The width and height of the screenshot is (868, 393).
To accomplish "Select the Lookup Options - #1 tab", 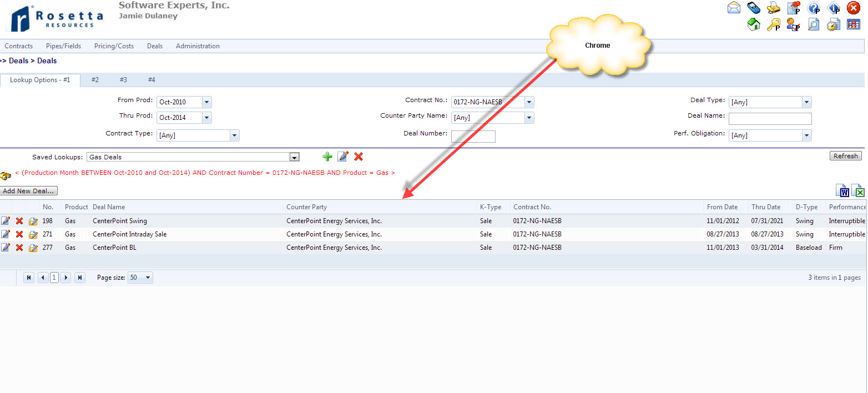I will [40, 80].
